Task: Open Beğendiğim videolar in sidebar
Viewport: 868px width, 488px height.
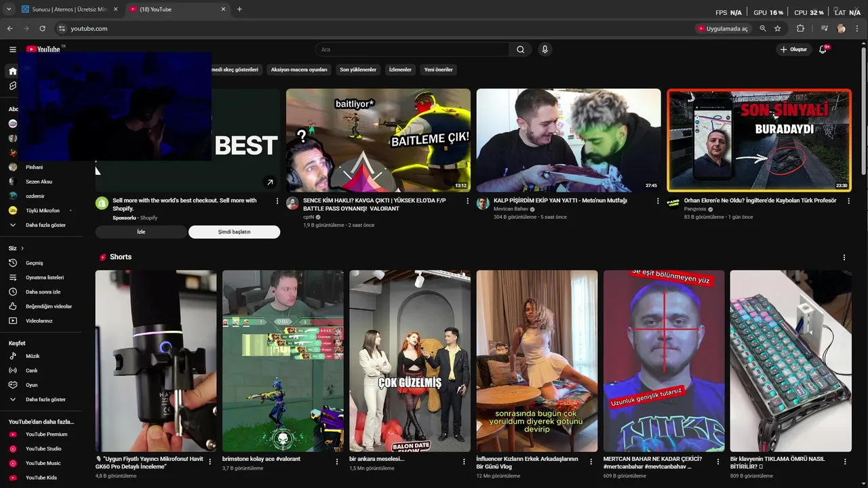Action: click(x=47, y=306)
